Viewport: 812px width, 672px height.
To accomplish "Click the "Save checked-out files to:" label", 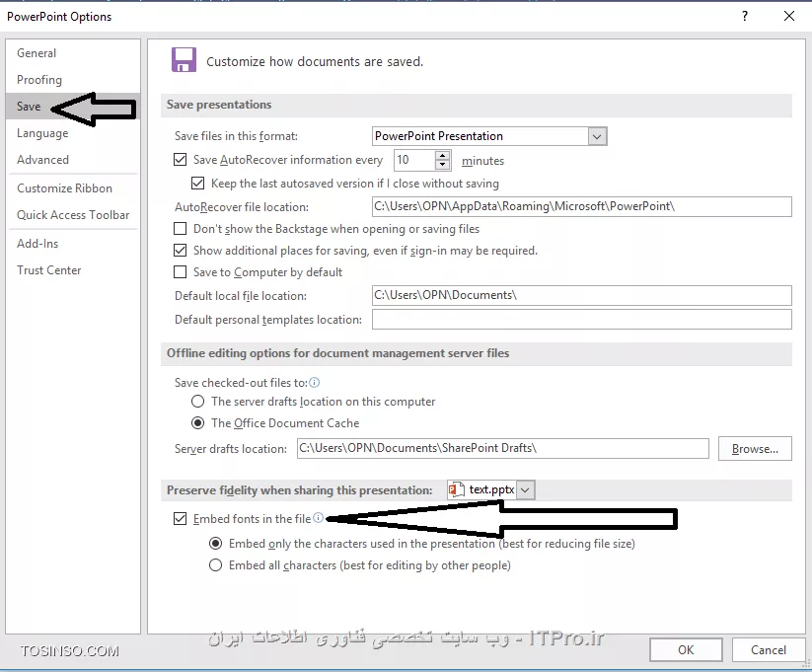I will tap(241, 382).
